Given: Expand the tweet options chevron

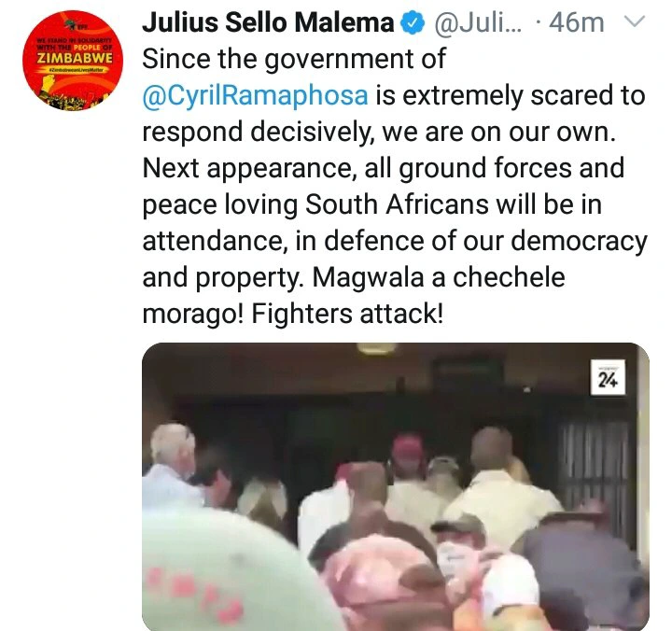Looking at the screenshot, I should tap(634, 21).
